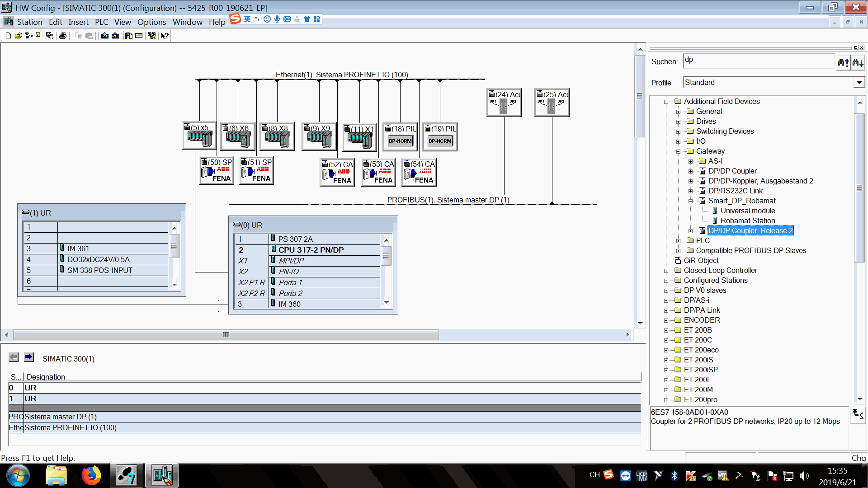Click the Suchen search input field
The height and width of the screenshot is (488, 868).
(x=758, y=61)
